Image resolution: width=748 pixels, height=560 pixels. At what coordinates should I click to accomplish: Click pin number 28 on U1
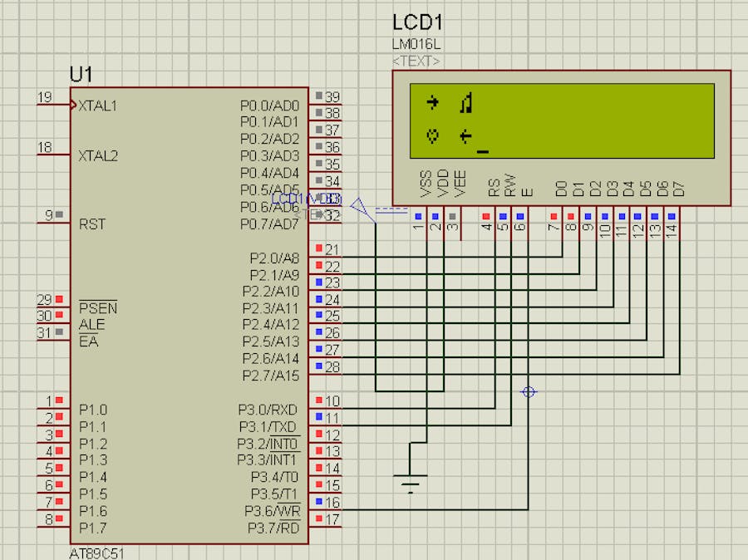point(332,366)
